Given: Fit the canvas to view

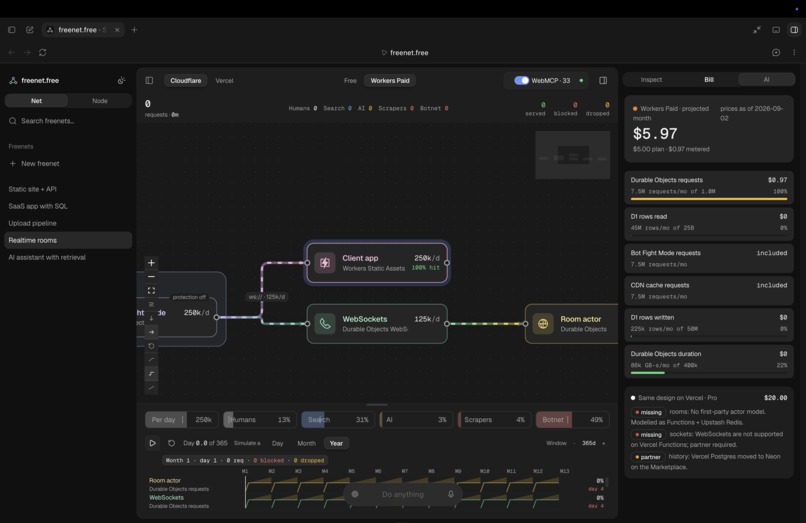Looking at the screenshot, I should tap(151, 291).
